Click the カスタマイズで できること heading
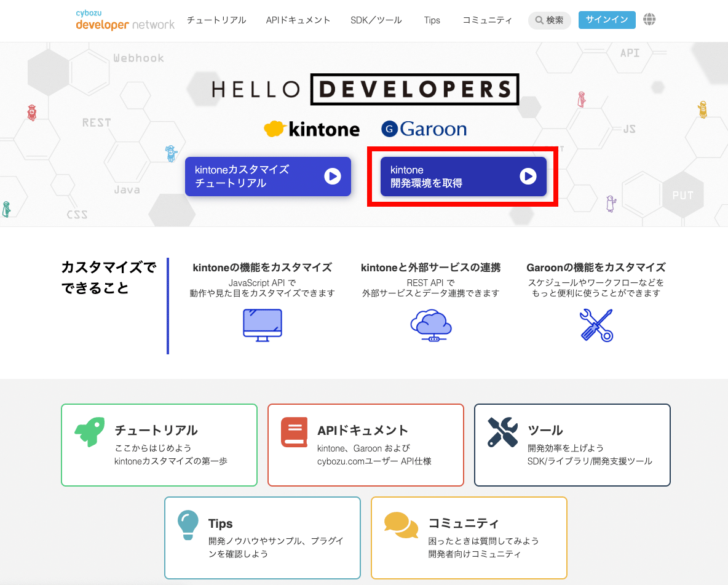 109,278
